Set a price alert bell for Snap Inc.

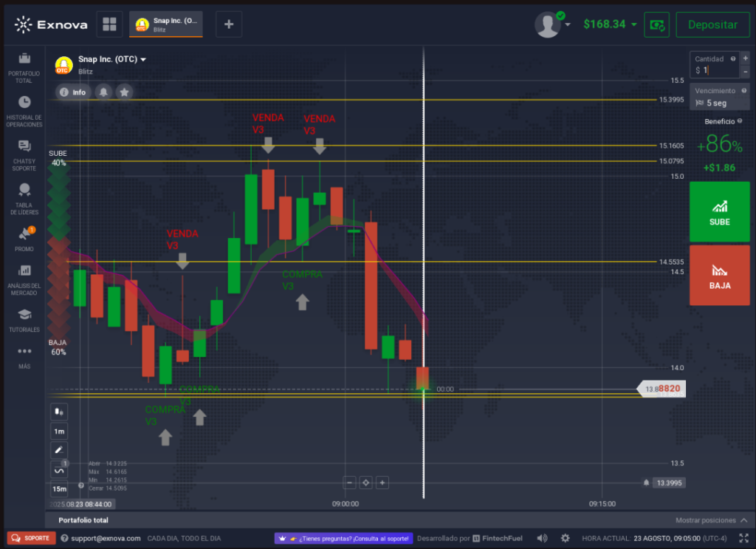click(103, 92)
